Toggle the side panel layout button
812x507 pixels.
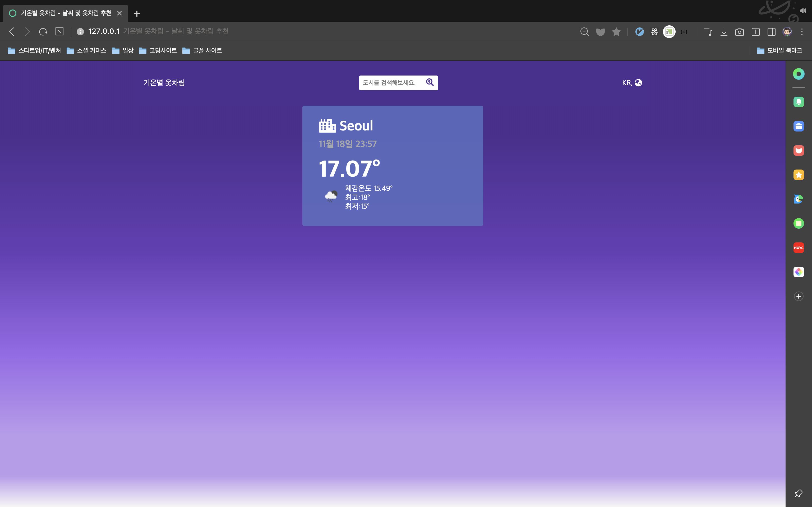(771, 32)
